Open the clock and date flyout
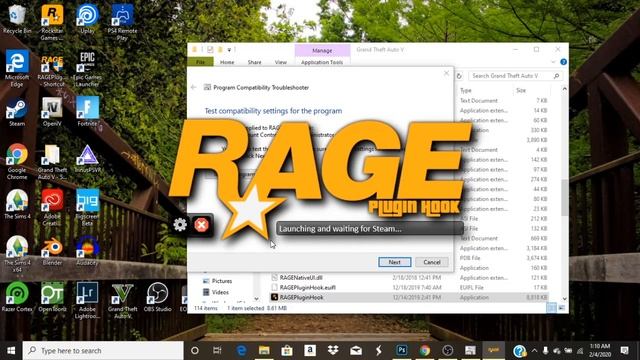 [x=600, y=350]
